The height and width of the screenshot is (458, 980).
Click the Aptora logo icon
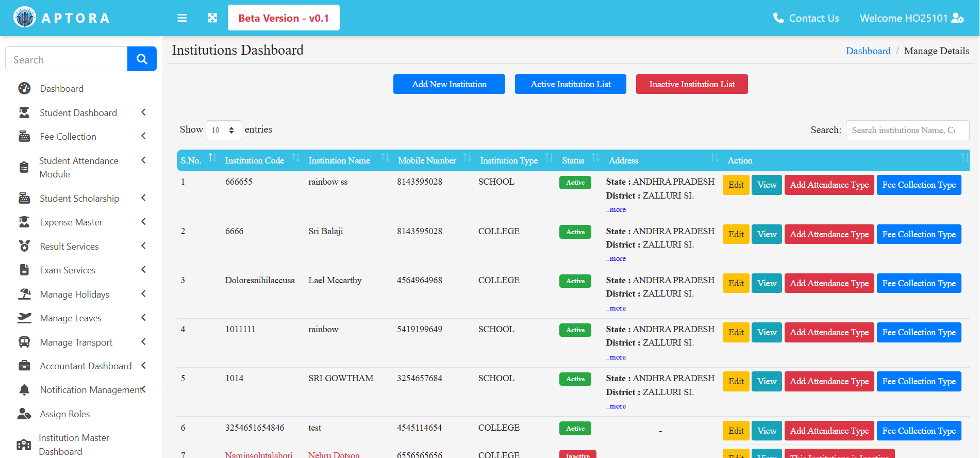pyautogui.click(x=24, y=18)
